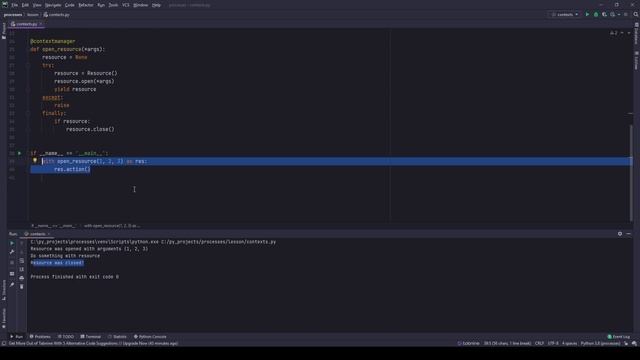Screen dimensions: 640x360
Task: Click the tabnine status bar widget
Action: tap(469, 344)
